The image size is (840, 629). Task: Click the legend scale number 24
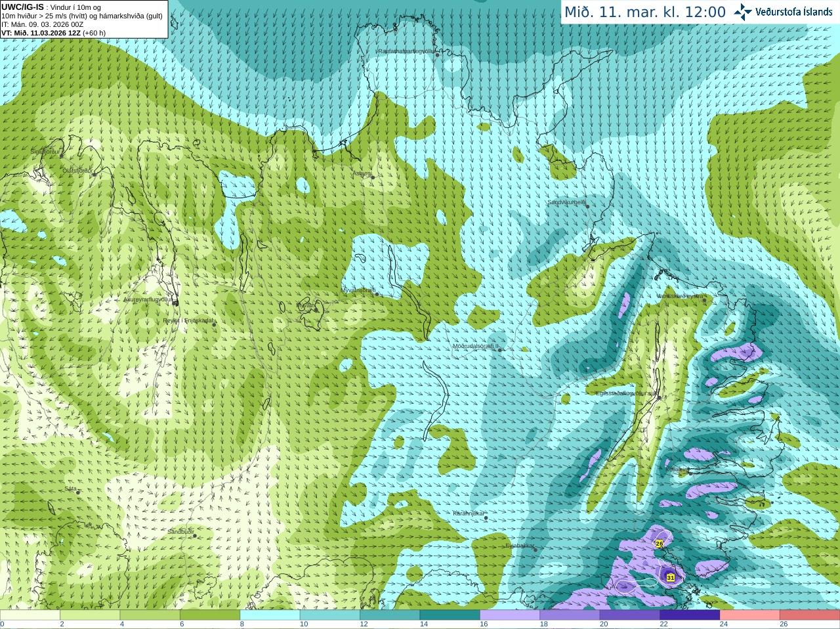pos(724,624)
